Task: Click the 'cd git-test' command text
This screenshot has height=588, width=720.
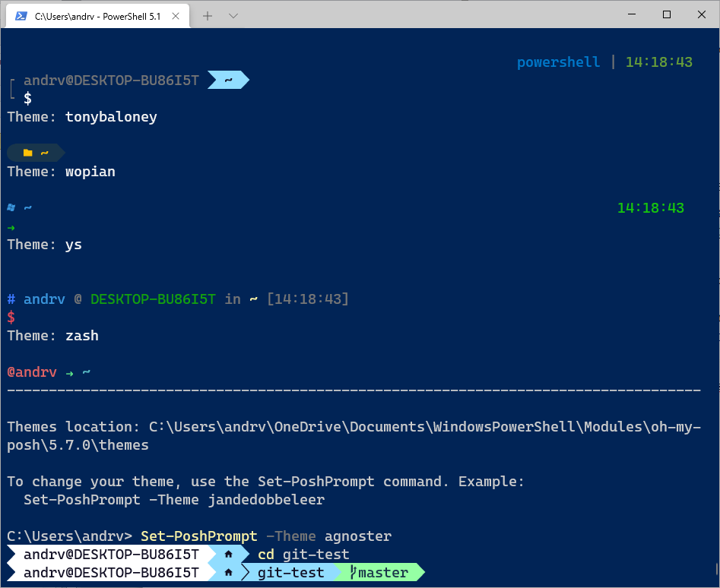Action: point(303,554)
